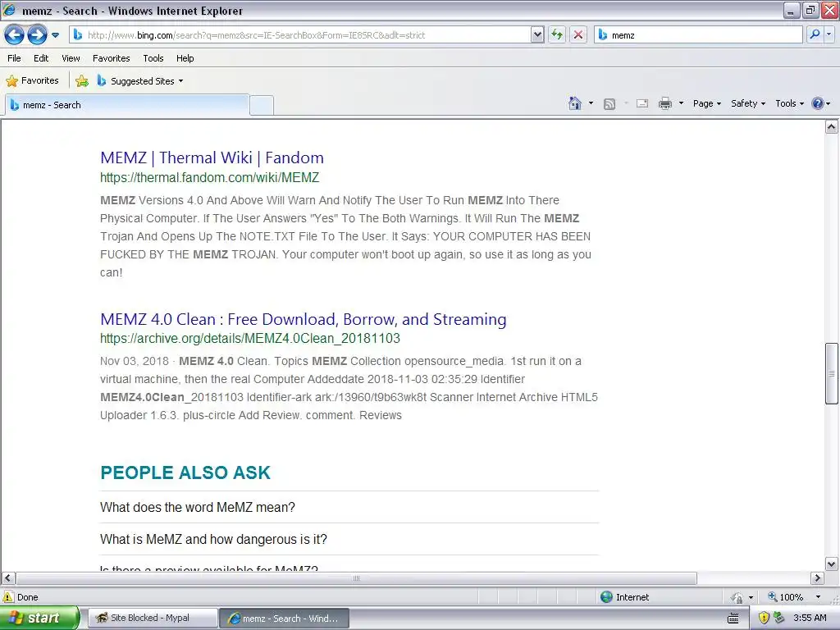Open search provider options dropdown arrow
The height and width of the screenshot is (630, 840).
click(x=829, y=34)
